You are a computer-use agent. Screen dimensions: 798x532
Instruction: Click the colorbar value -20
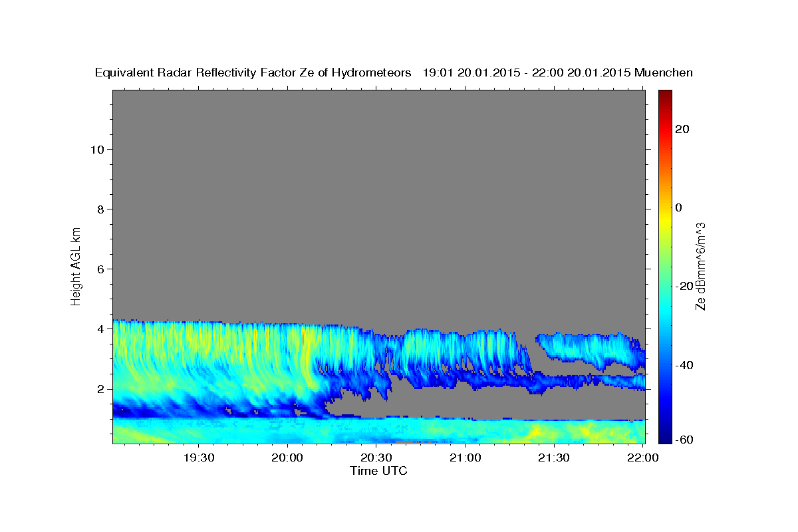coord(684,286)
